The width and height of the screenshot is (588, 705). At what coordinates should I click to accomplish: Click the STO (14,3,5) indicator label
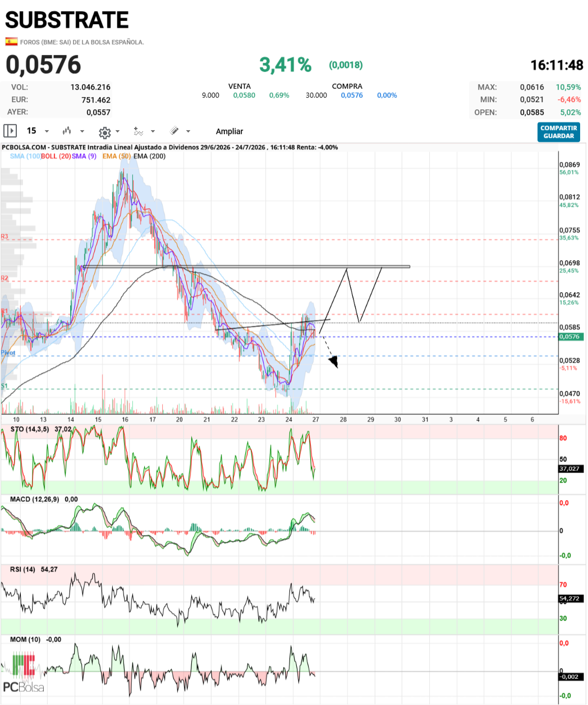30,429
